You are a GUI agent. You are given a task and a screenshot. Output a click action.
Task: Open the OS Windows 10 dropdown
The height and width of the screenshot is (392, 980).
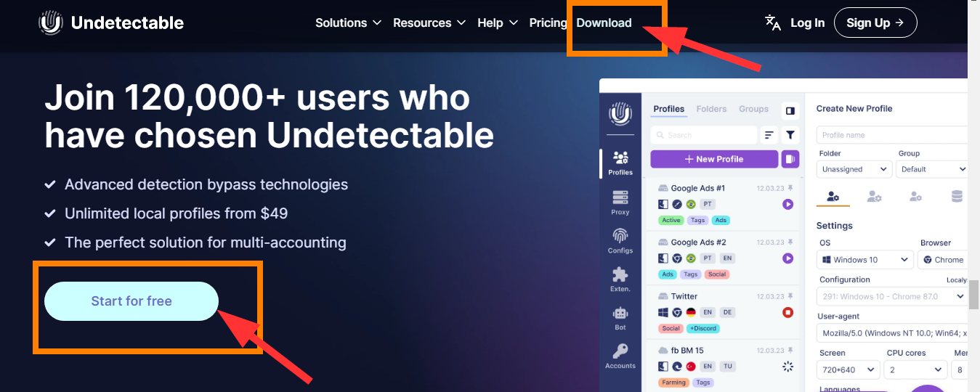pos(865,259)
